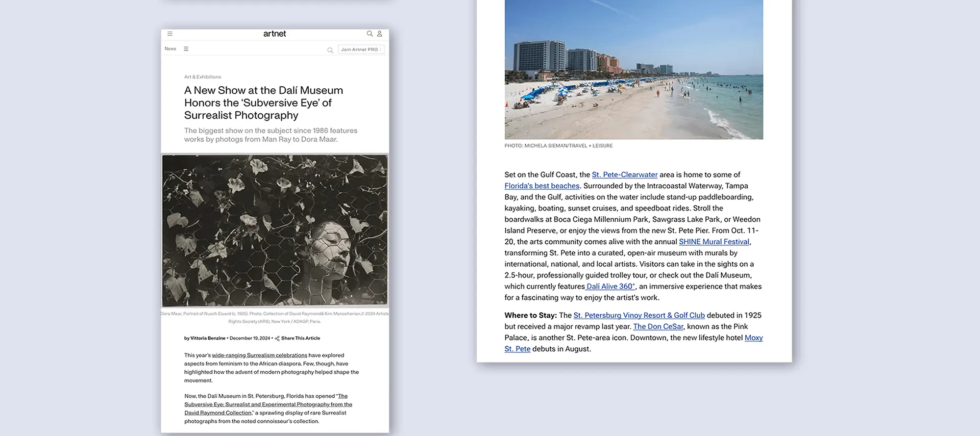Click the Join Artnet PRO button
This screenshot has height=436, width=980.
tap(361, 50)
